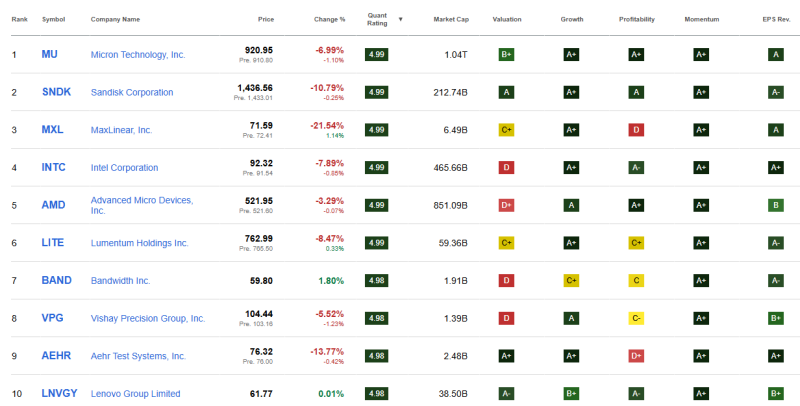Click BAND's C+ Growth grade badge
Image resolution: width=800 pixels, height=406 pixels.
tap(571, 281)
